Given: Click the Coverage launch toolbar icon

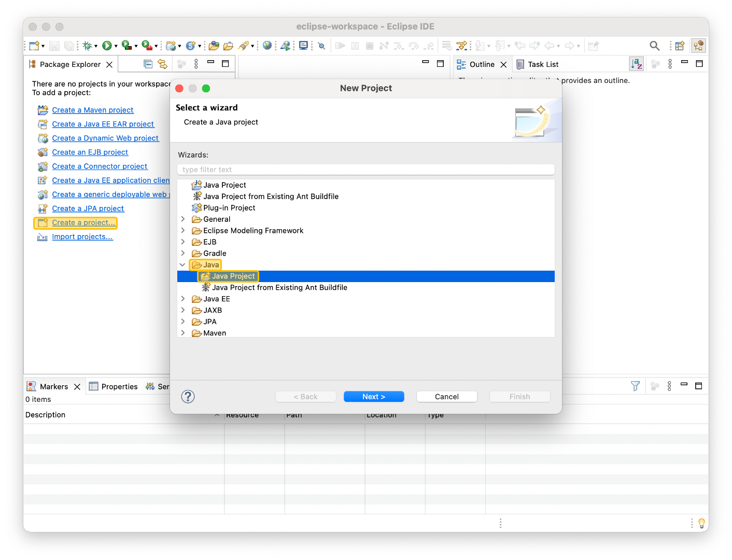Looking at the screenshot, I should (x=126, y=46).
